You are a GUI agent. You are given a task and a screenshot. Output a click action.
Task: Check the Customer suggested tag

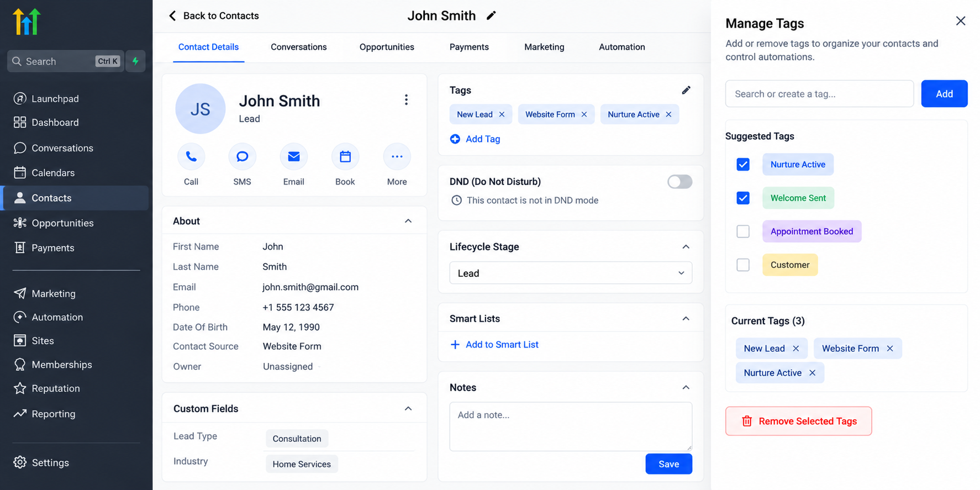pos(743,265)
